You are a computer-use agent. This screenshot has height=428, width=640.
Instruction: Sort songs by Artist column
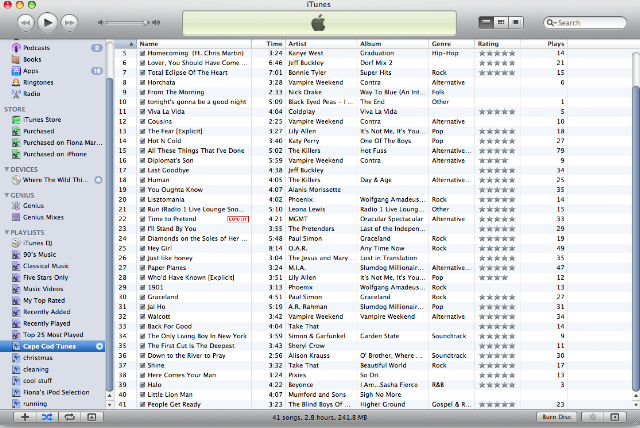[321, 44]
